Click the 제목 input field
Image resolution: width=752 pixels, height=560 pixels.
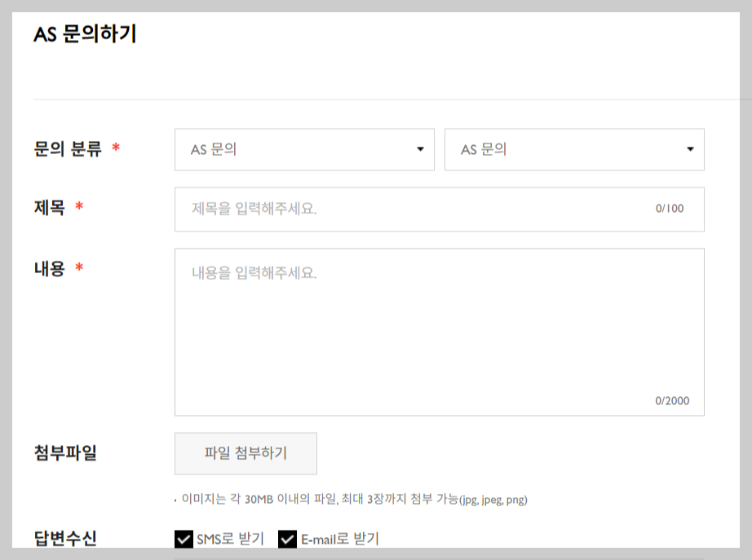point(440,209)
